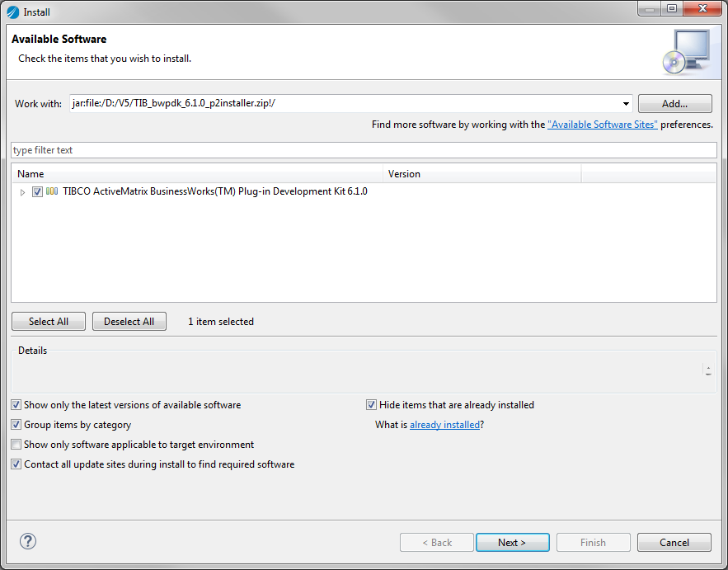Click the Cancel button
The image size is (728, 570).
[674, 543]
